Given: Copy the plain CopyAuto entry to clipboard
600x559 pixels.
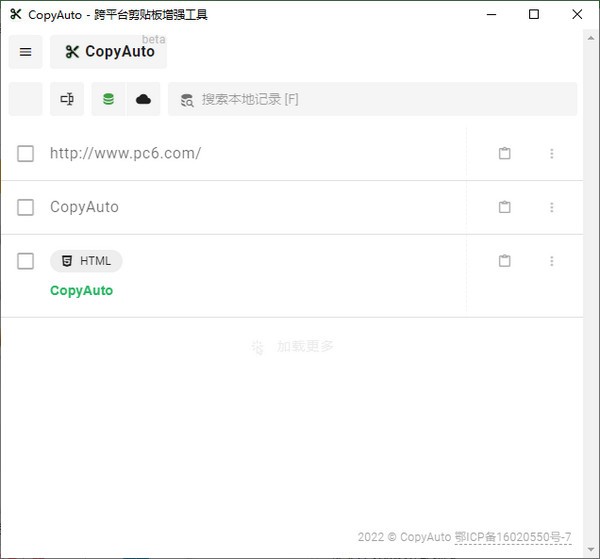Looking at the screenshot, I should [505, 207].
